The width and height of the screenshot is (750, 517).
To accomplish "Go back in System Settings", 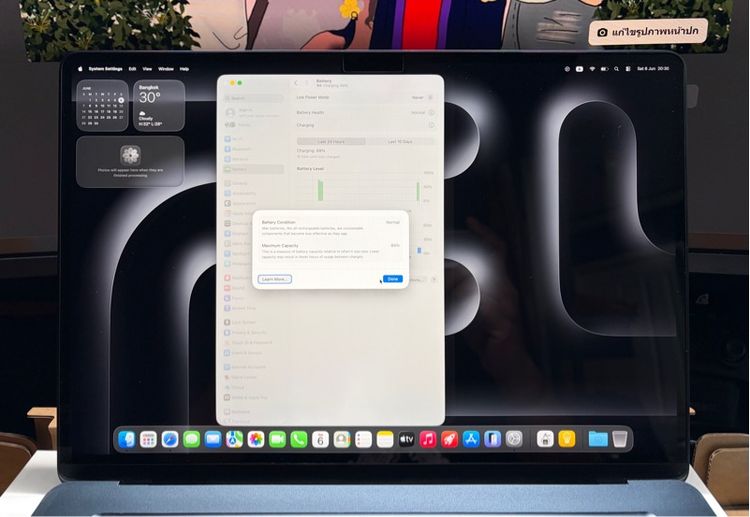I will point(296,83).
